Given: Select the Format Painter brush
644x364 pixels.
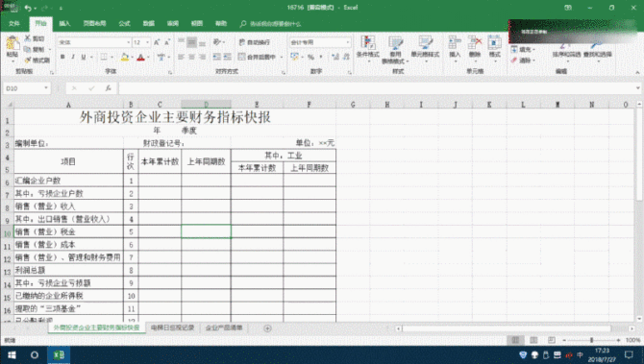Looking at the screenshot, I should click(28, 61).
